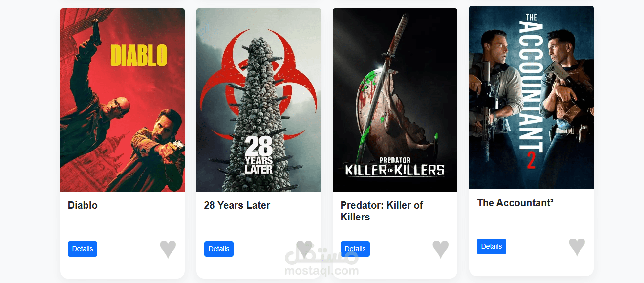The width and height of the screenshot is (644, 283).
Task: Open Details for 28 Years Later
Action: pyautogui.click(x=219, y=249)
